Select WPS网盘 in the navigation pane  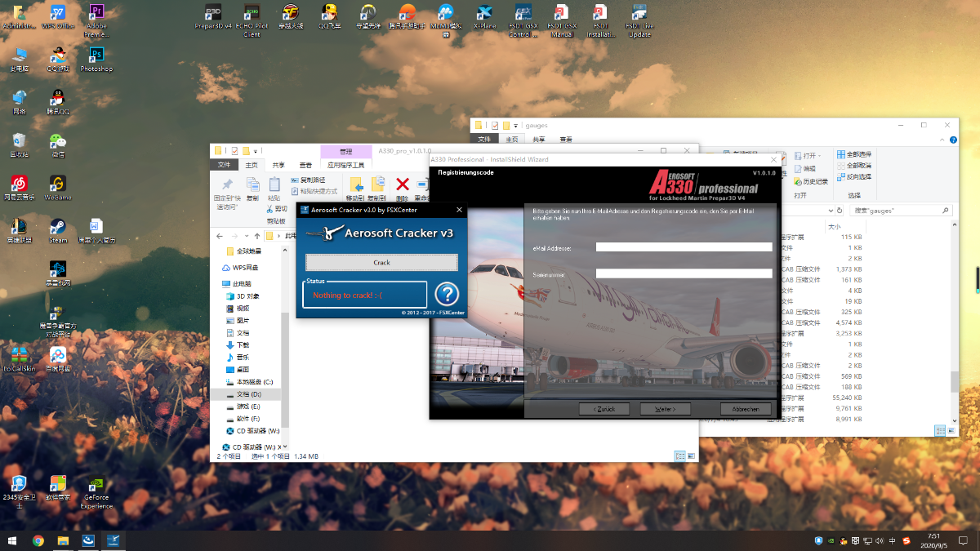pos(240,268)
